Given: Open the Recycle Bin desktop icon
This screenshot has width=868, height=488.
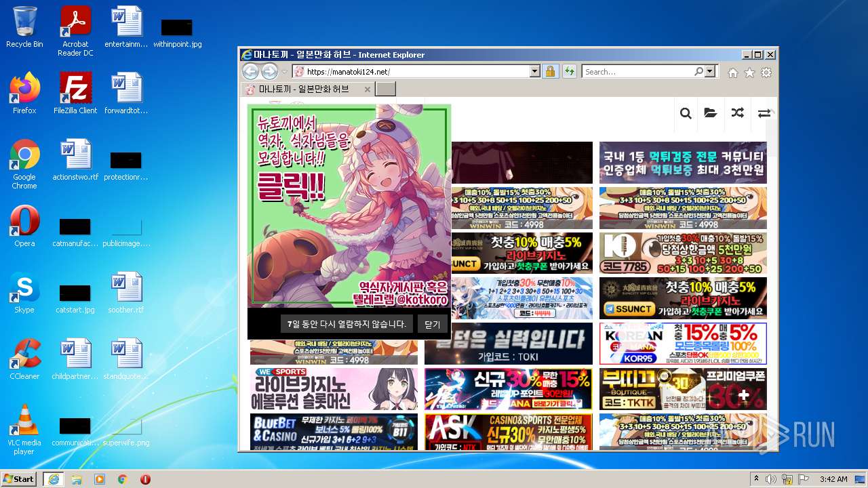Looking at the screenshot, I should tap(24, 27).
